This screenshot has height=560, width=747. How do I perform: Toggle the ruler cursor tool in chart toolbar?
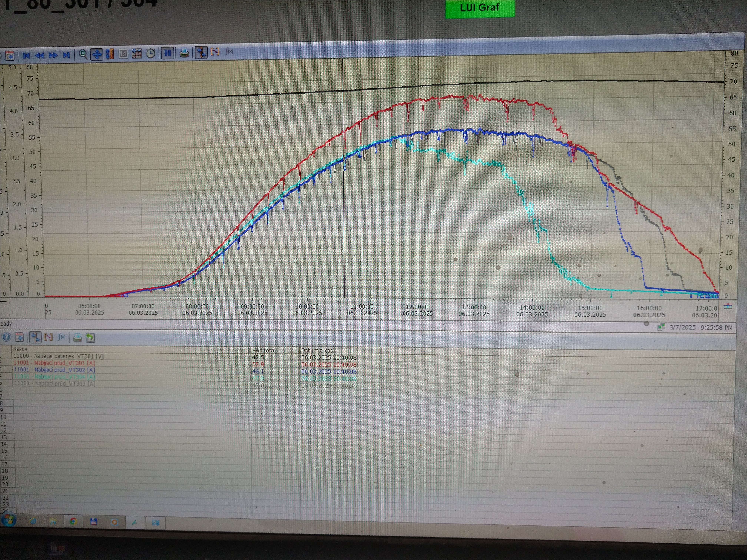click(x=201, y=52)
